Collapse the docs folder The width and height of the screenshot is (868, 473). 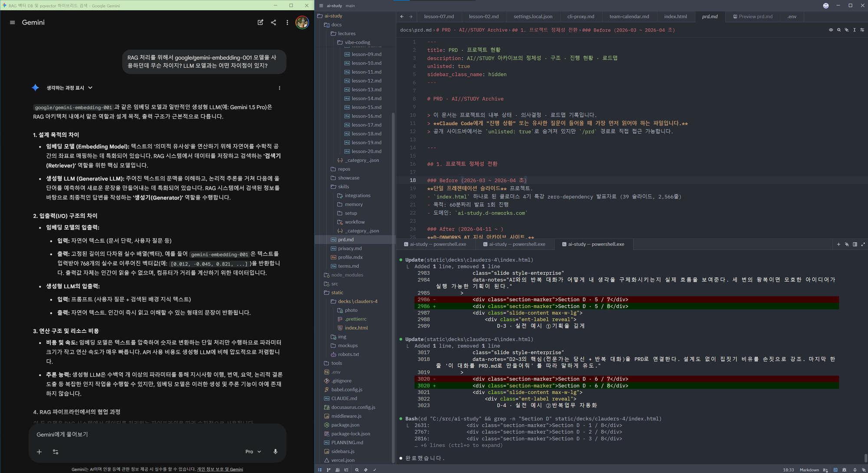click(x=336, y=25)
